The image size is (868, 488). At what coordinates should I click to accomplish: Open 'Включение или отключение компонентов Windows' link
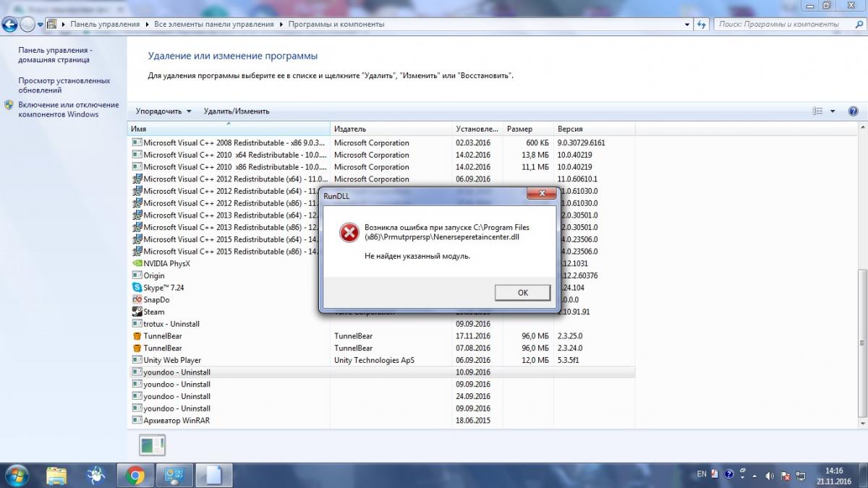pyautogui.click(x=68, y=109)
